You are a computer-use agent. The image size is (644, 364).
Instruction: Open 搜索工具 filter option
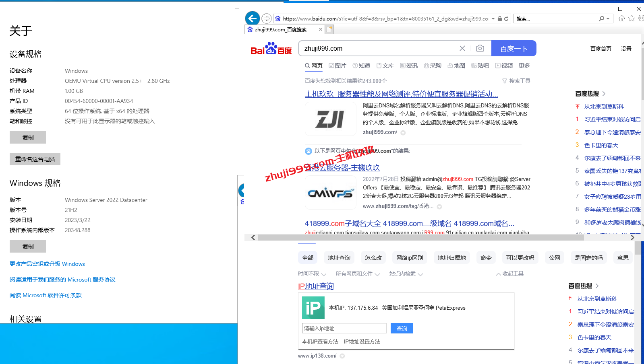(x=516, y=81)
